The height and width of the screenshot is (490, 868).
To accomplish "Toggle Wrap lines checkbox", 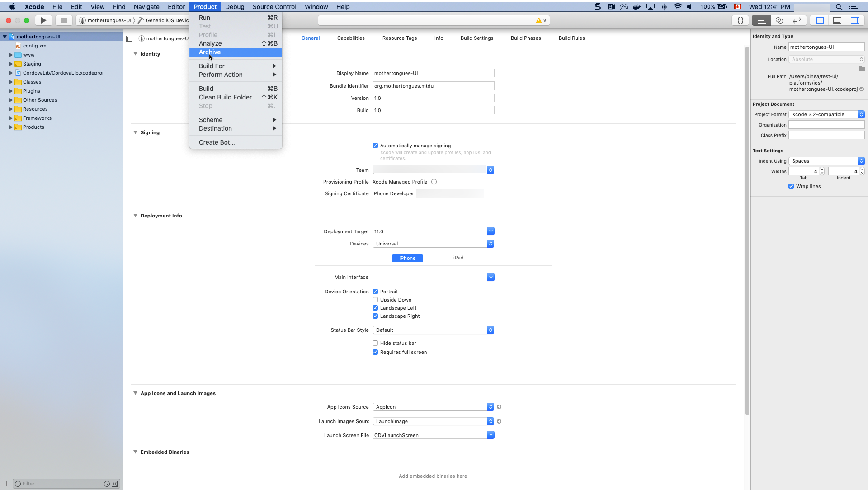I will 791,186.
